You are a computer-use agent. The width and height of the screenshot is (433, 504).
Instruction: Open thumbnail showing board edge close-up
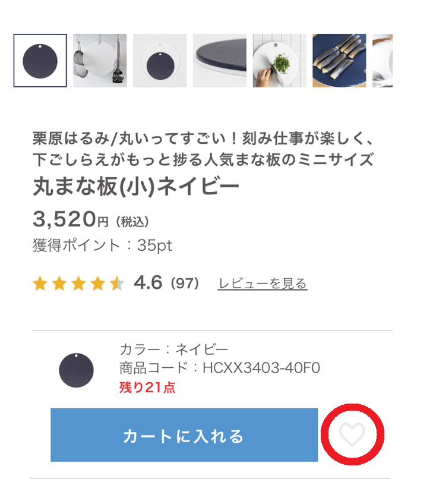220,61
